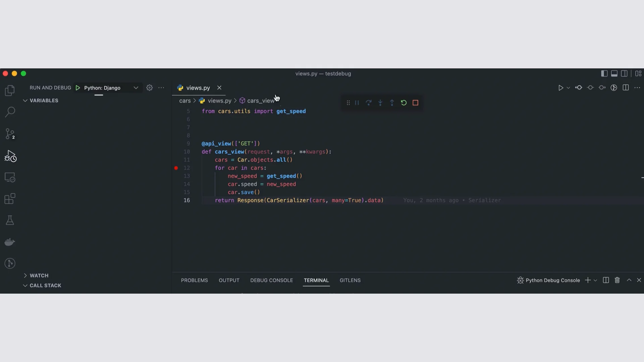Switch to the PROBLEMS tab

click(x=195, y=280)
